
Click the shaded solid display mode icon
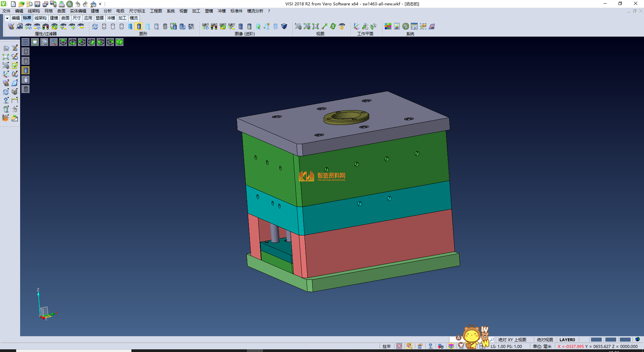click(x=139, y=27)
